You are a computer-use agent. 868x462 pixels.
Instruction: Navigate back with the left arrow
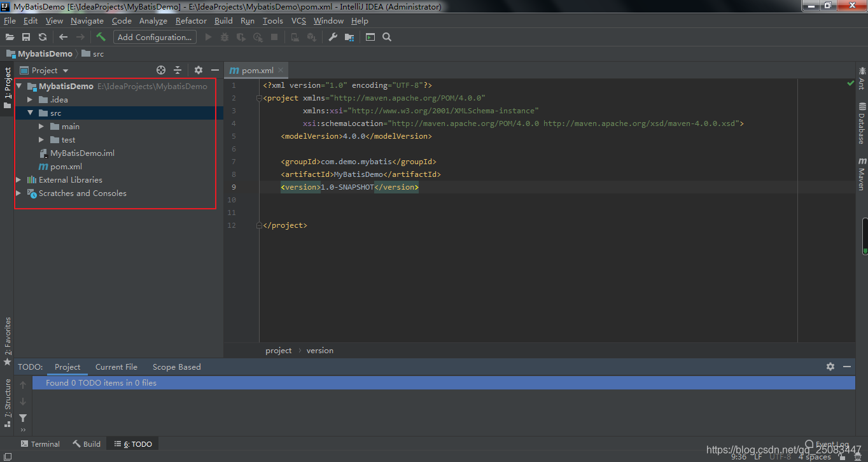pos(63,37)
